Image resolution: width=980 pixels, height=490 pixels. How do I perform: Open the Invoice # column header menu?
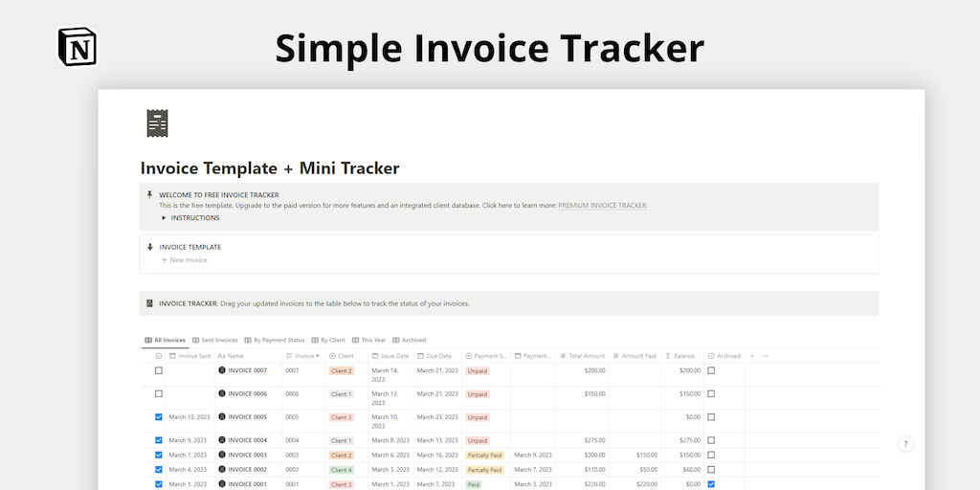coord(302,356)
